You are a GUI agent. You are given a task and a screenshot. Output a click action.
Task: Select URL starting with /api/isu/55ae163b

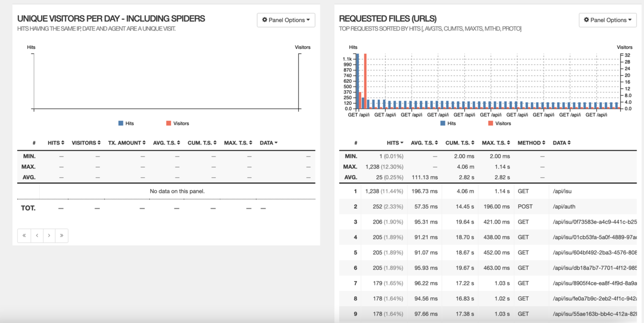[x=595, y=313]
